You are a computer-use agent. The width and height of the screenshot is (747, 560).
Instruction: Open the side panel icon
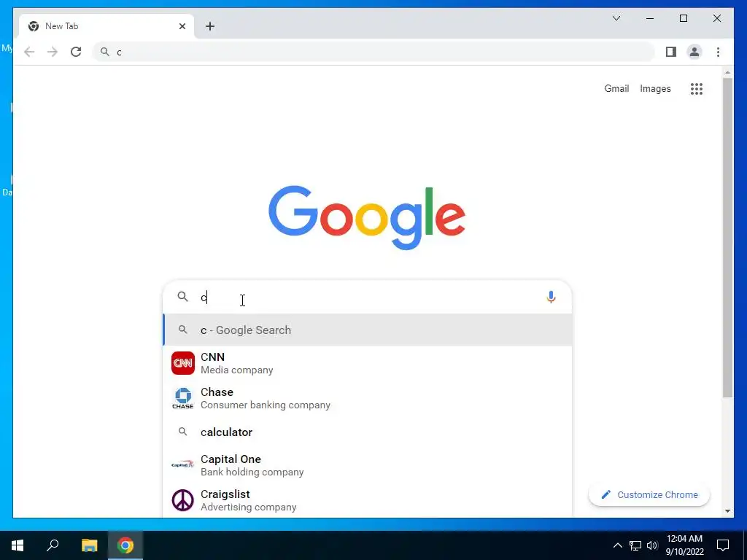click(x=671, y=52)
